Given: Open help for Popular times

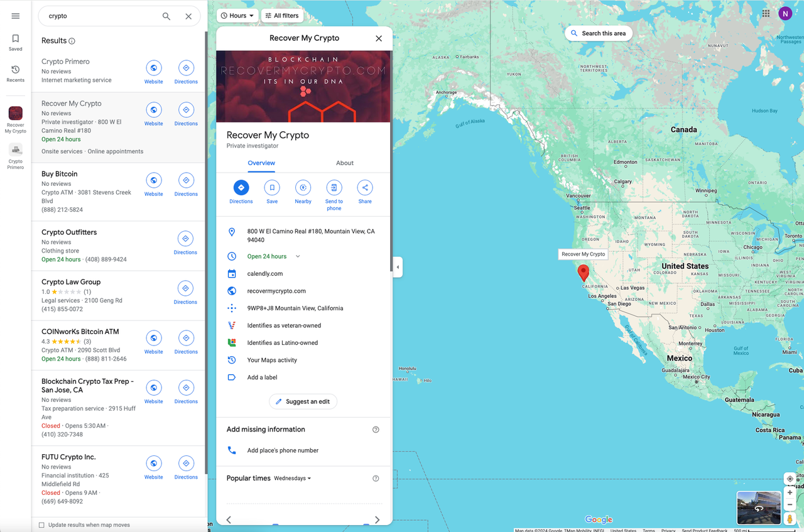Looking at the screenshot, I should [x=376, y=479].
